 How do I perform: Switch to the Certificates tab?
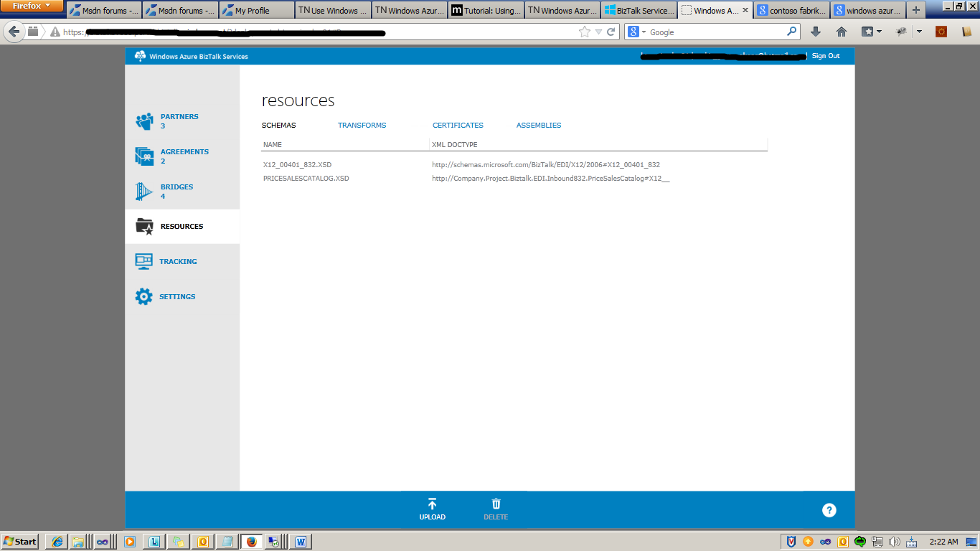click(x=458, y=126)
